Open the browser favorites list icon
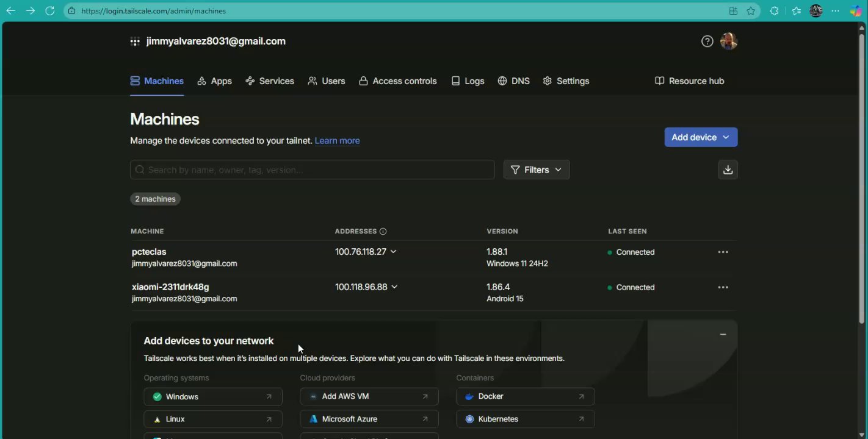 [x=797, y=11]
